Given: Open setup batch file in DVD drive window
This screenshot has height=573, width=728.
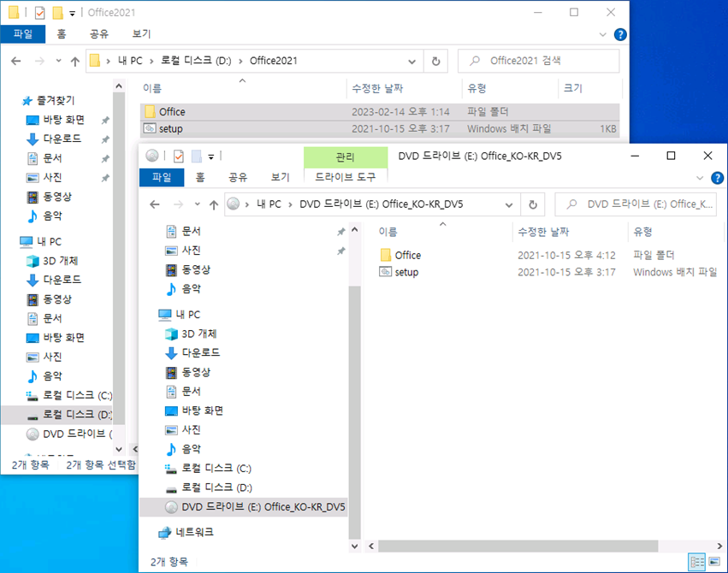Looking at the screenshot, I should click(x=405, y=272).
